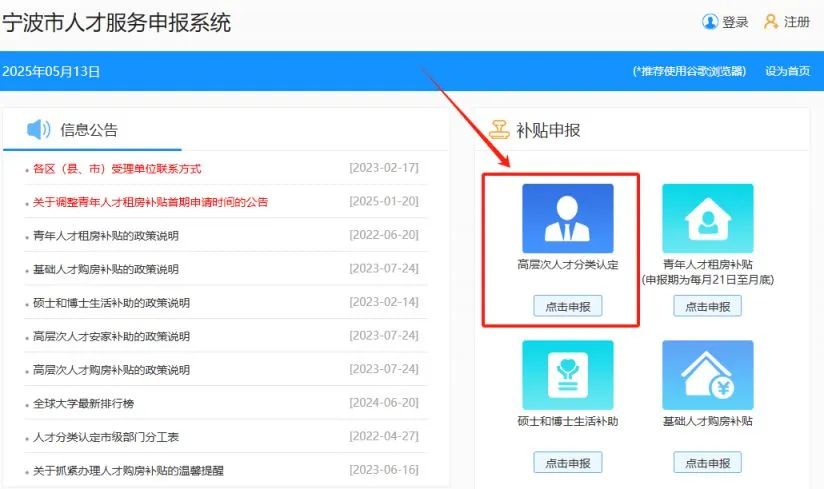Open notice 关于调整青年人才租房补贴首期申请时间的公告
The width and height of the screenshot is (824, 489).
(x=150, y=202)
